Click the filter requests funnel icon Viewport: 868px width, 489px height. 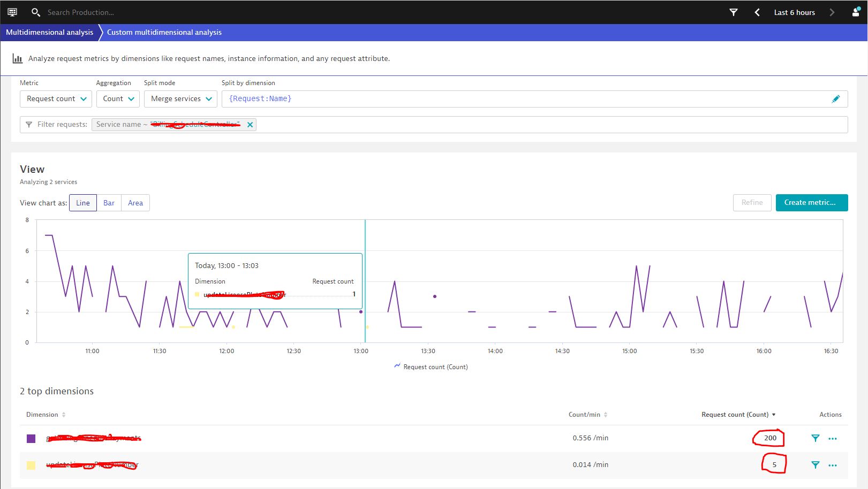pos(29,125)
